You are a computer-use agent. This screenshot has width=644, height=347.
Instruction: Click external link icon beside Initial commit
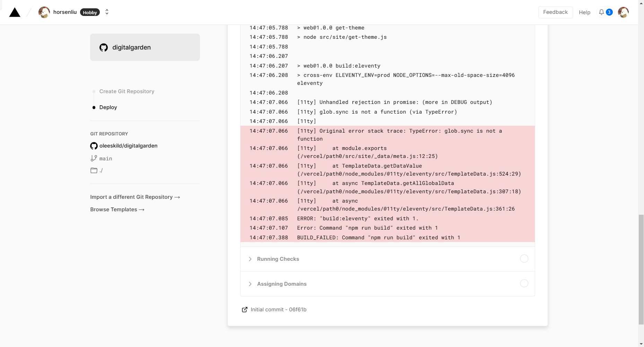point(245,310)
